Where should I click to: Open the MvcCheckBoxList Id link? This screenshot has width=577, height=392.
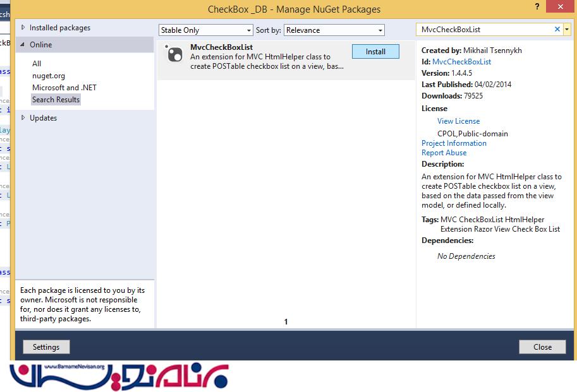pos(461,62)
